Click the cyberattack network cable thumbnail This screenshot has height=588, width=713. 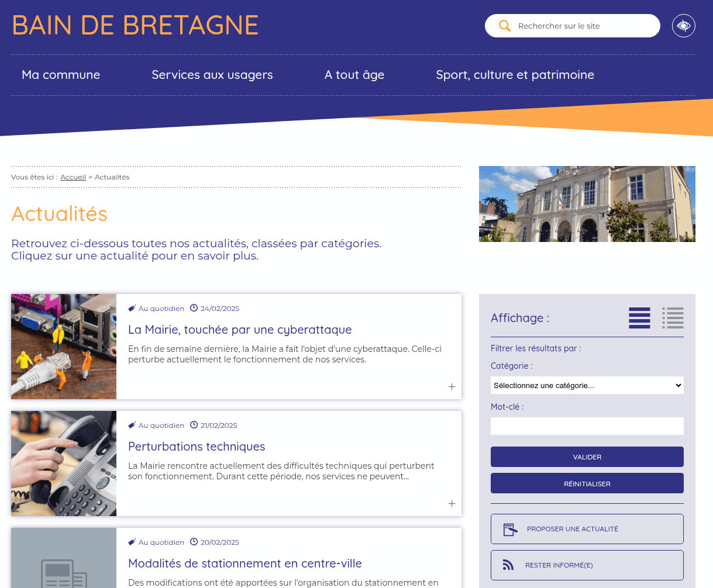[64, 347]
